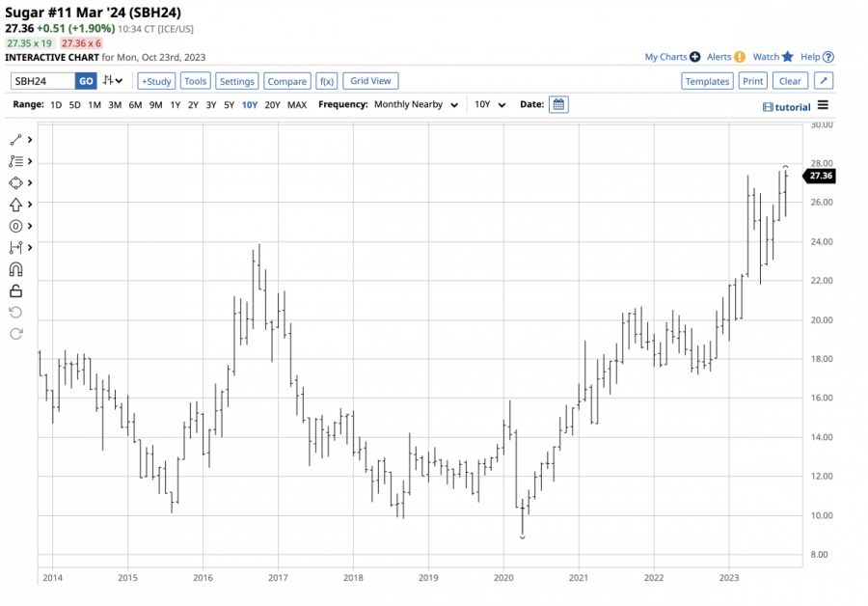Select the 20Y range

coord(272,104)
